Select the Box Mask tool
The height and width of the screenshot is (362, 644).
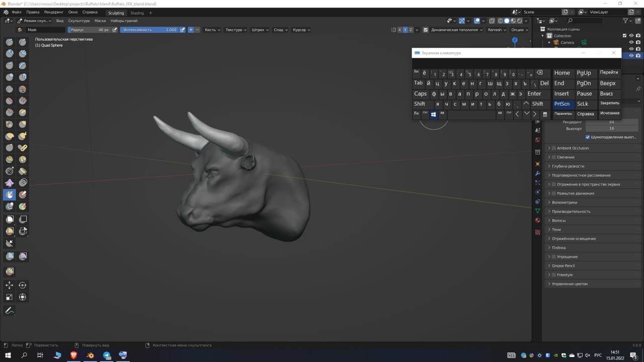(10, 219)
